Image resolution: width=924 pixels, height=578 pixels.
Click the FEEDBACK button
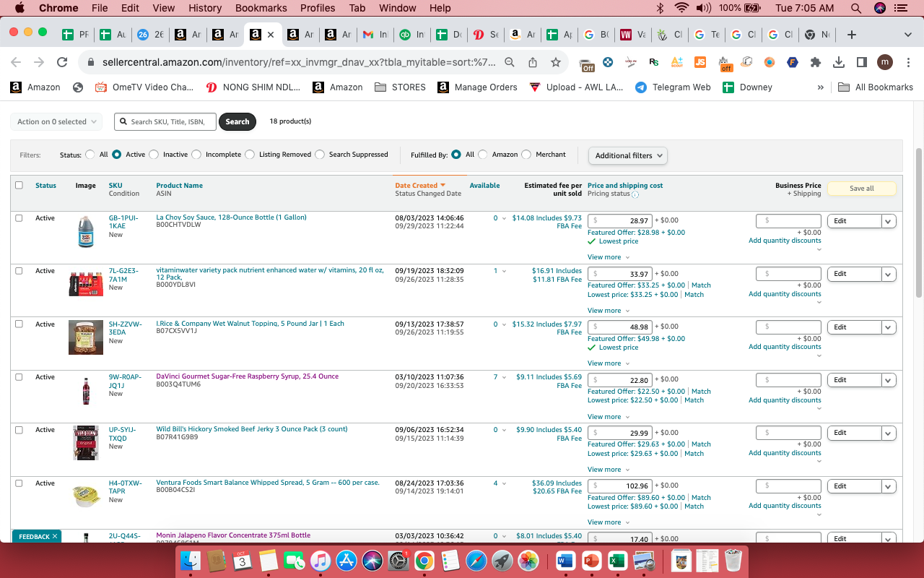37,537
